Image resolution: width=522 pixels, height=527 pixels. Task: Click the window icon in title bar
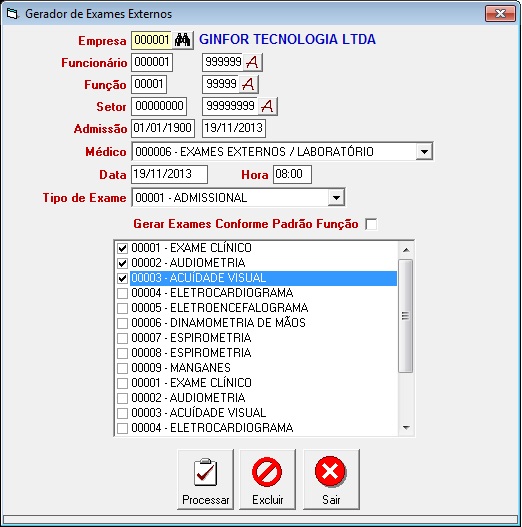point(12,14)
